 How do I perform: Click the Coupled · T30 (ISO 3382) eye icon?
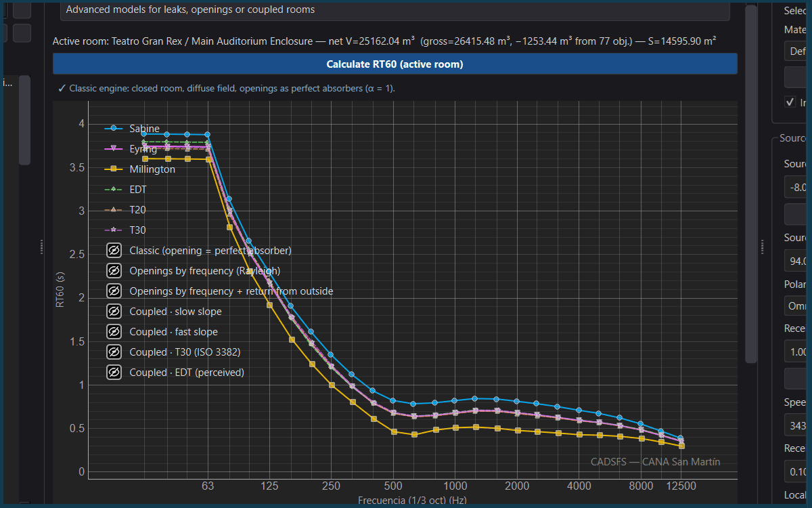click(114, 352)
